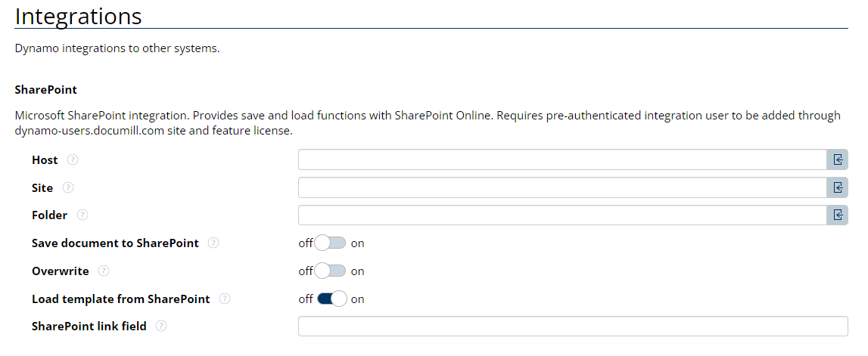868x356 pixels.
Task: Show help for Load template from SharePoint
Action: [x=225, y=299]
